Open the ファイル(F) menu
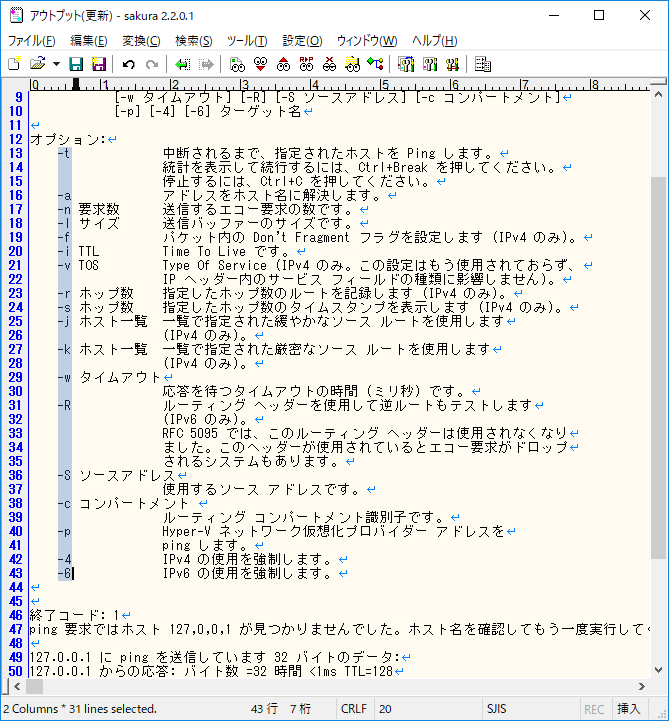 [x=32, y=41]
